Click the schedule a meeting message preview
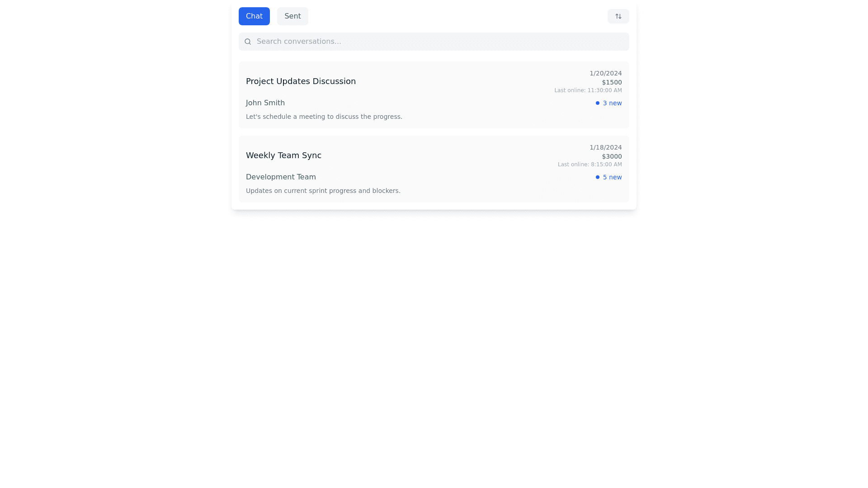 324,117
